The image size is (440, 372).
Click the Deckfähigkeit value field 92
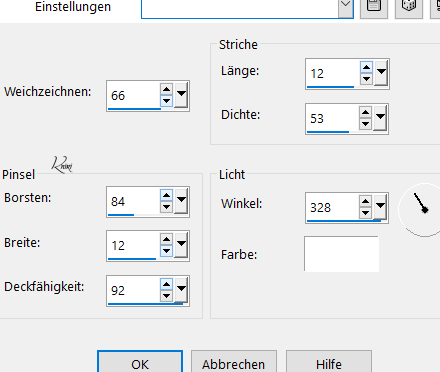134,290
